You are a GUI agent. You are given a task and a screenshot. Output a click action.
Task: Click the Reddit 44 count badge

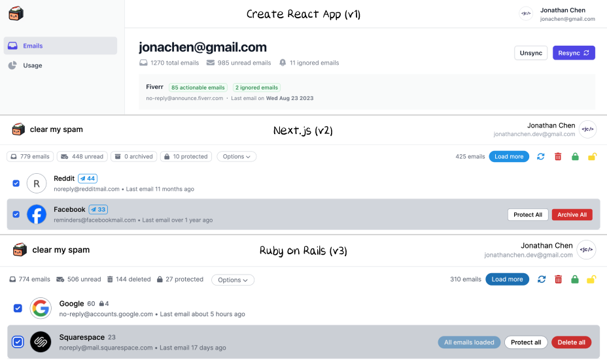click(x=88, y=178)
